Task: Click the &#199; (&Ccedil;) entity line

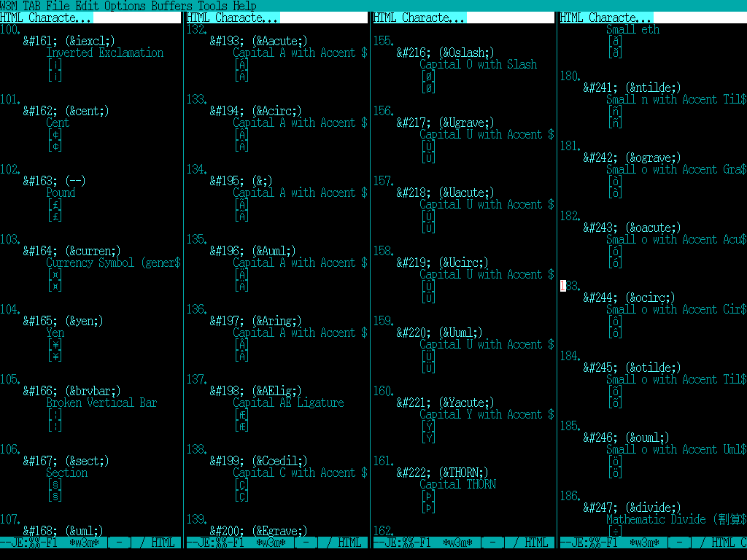Action: click(259, 461)
